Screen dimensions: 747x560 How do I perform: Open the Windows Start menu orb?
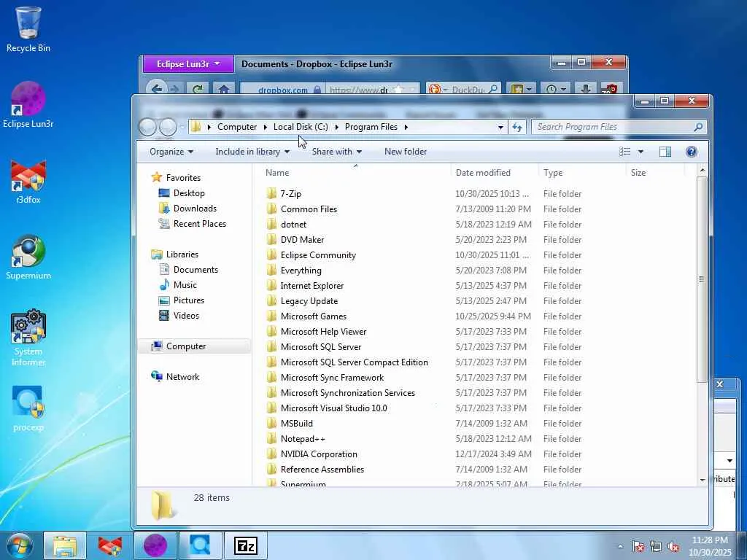point(19,545)
